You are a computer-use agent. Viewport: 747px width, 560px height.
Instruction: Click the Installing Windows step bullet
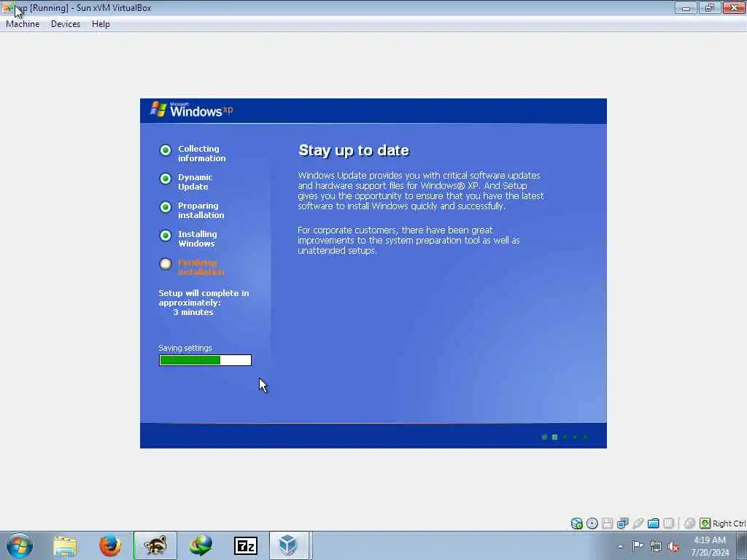[x=166, y=236]
